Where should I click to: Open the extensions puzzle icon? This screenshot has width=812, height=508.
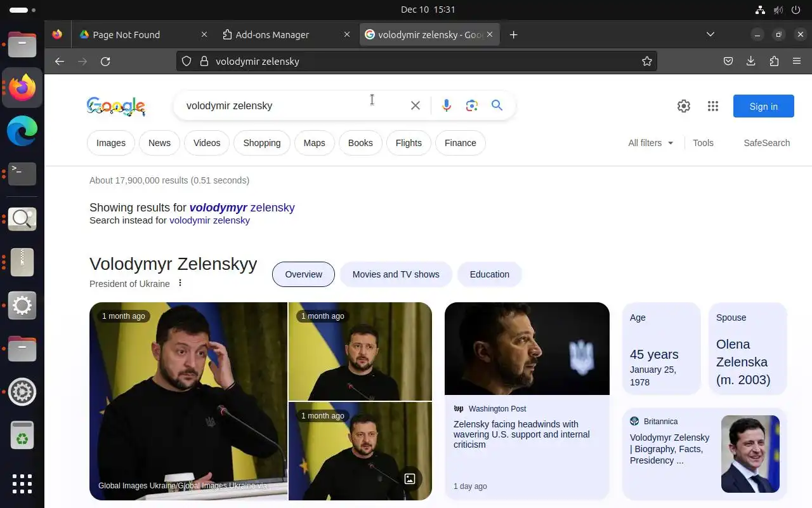coord(774,61)
